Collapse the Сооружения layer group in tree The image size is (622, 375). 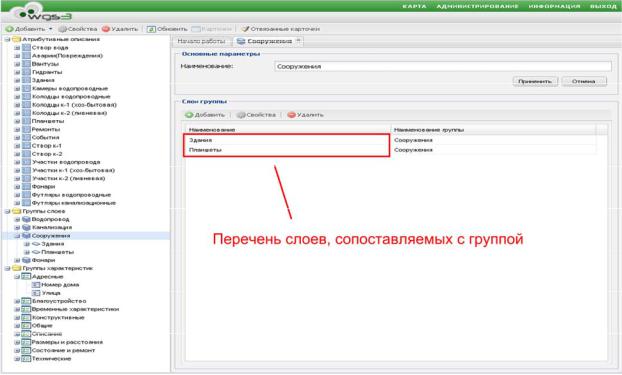pos(17,236)
